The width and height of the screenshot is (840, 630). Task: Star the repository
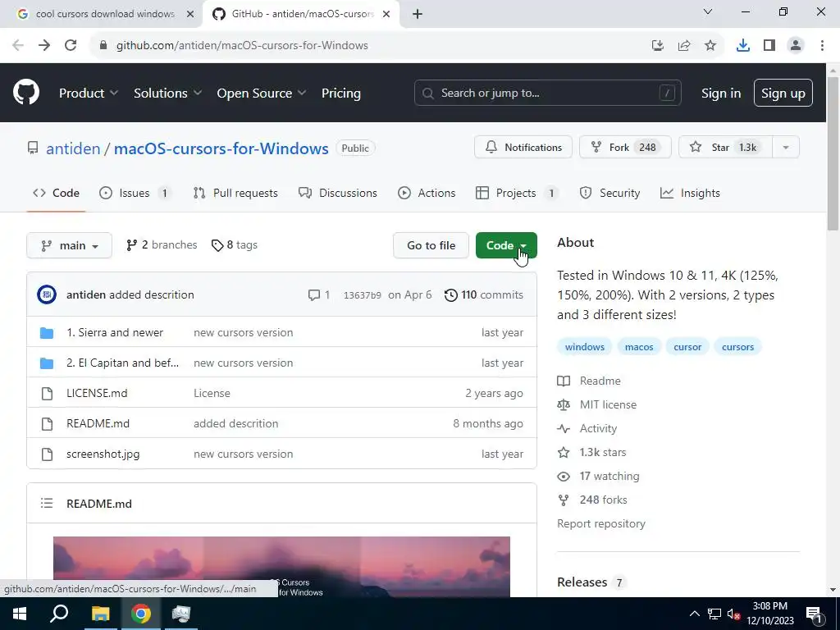tap(725, 148)
